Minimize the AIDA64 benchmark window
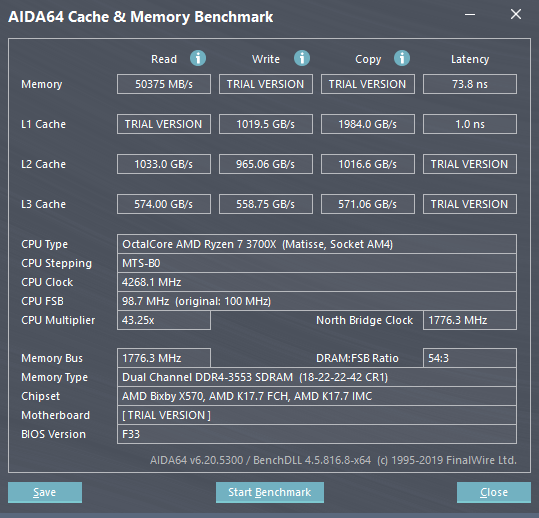The height and width of the screenshot is (518, 539). (x=470, y=14)
